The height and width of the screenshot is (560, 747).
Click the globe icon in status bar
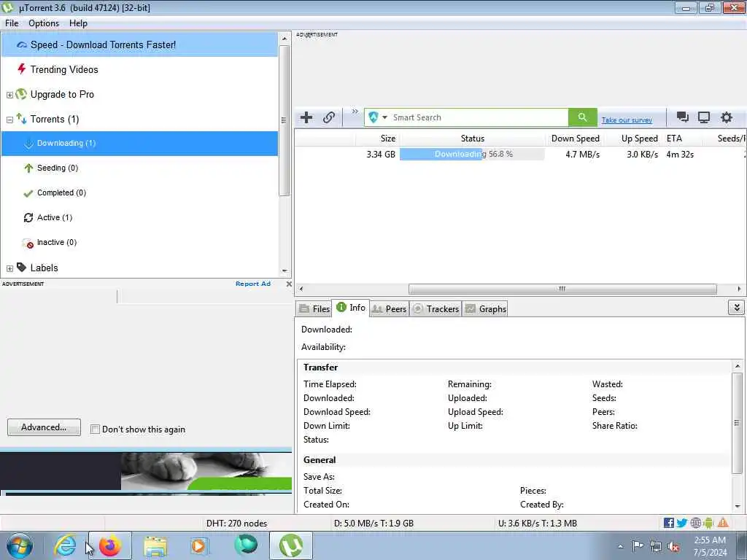(x=695, y=523)
